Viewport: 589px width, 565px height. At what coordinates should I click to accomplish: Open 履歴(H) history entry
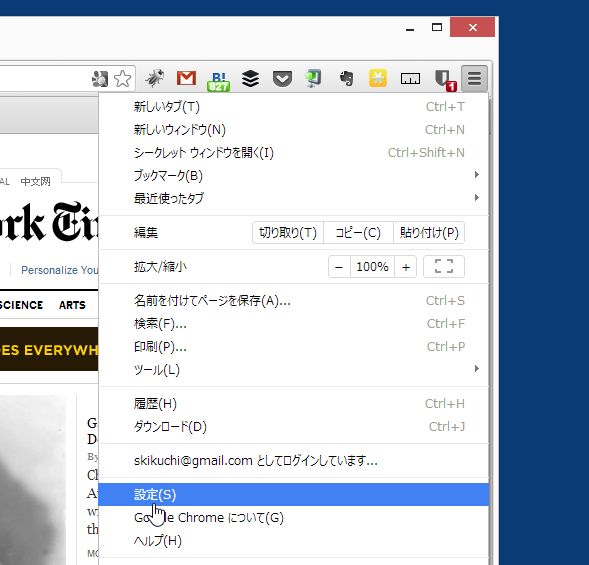[x=294, y=404]
